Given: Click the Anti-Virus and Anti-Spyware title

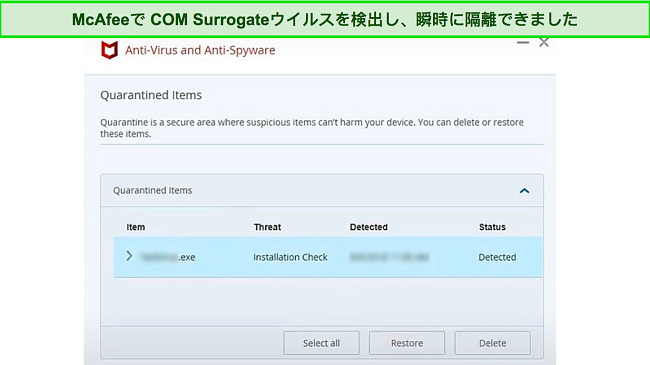Looking at the screenshot, I should 200,50.
